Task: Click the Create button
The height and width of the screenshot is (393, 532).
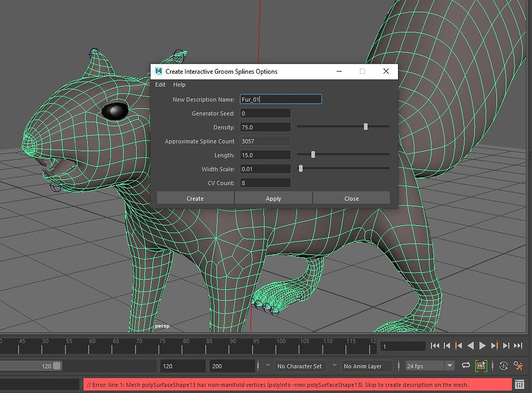Action: pos(195,198)
